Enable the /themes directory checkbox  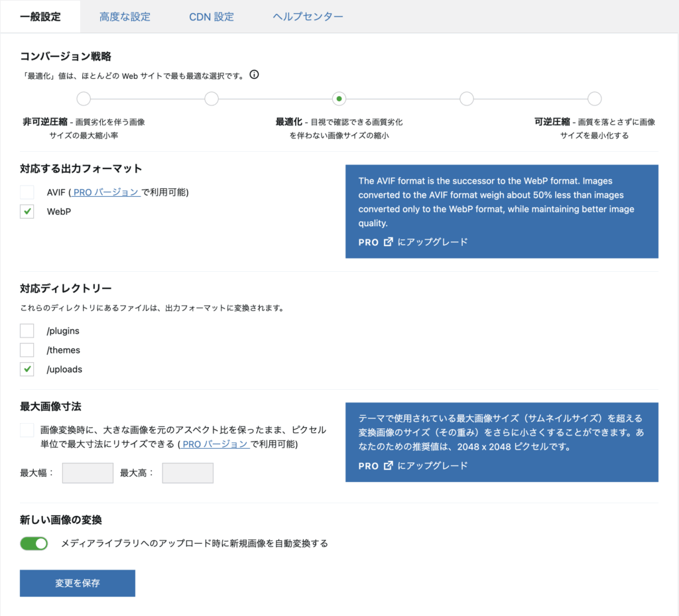[27, 349]
